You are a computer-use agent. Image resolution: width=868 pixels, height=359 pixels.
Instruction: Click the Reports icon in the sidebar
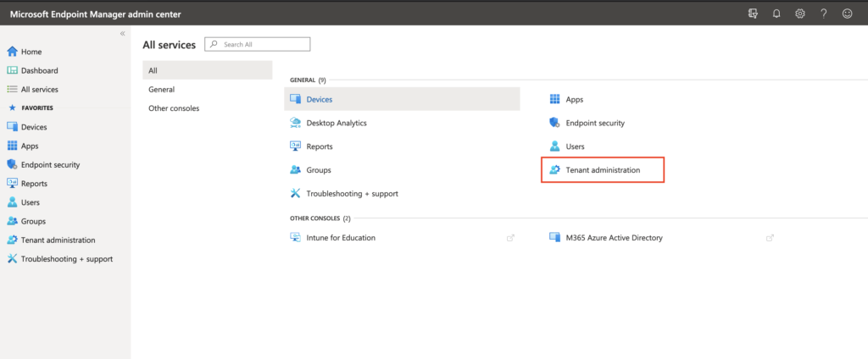tap(12, 183)
